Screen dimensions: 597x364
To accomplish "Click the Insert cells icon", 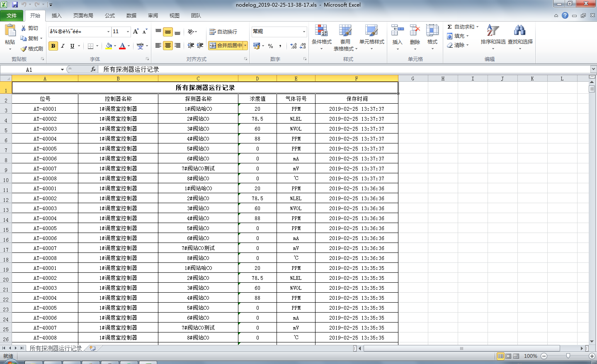I will [397, 30].
